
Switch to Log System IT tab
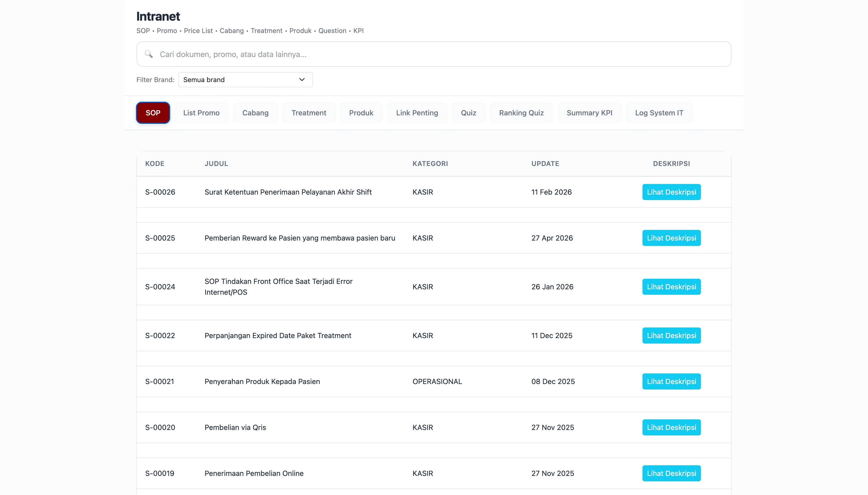click(659, 113)
